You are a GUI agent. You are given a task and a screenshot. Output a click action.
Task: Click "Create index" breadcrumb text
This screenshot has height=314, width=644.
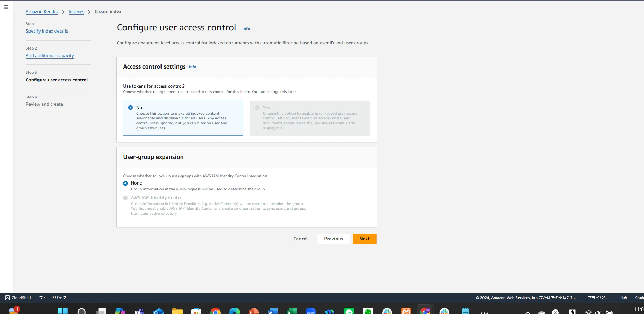(108, 12)
